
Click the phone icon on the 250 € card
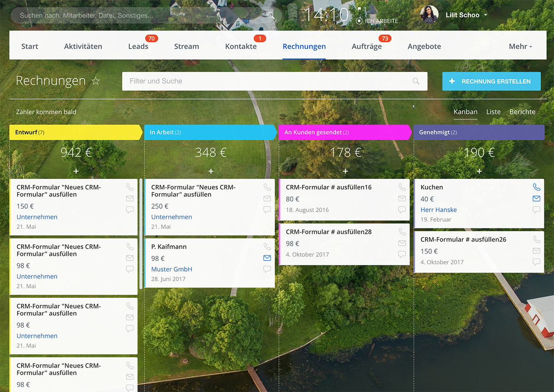point(267,187)
